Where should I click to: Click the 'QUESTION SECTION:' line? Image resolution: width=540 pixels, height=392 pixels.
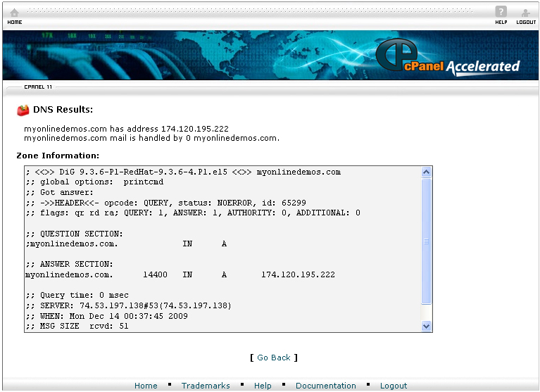click(75, 234)
